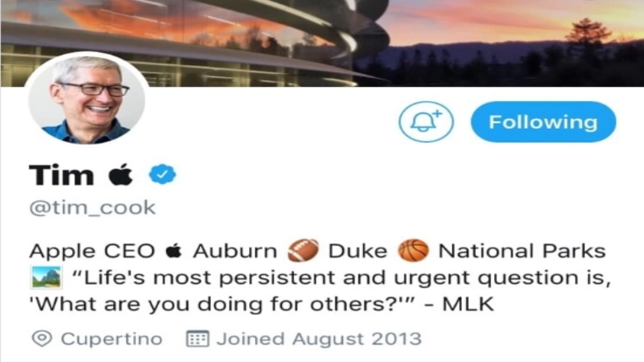Click the @tim_cook handle

[x=93, y=208]
